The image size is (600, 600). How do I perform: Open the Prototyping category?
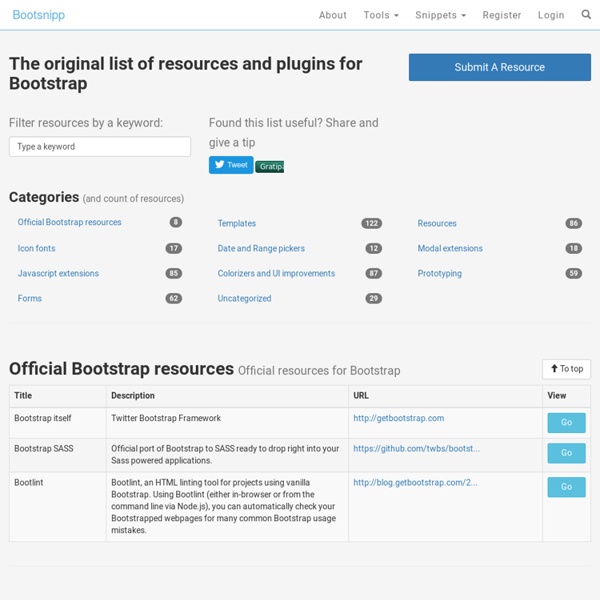[x=439, y=273]
